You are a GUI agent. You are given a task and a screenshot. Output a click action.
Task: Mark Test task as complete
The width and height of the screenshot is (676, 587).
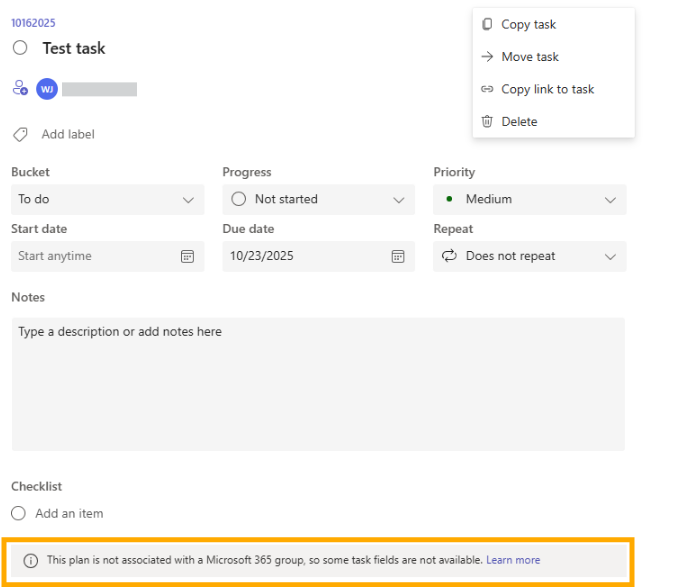tap(21, 48)
